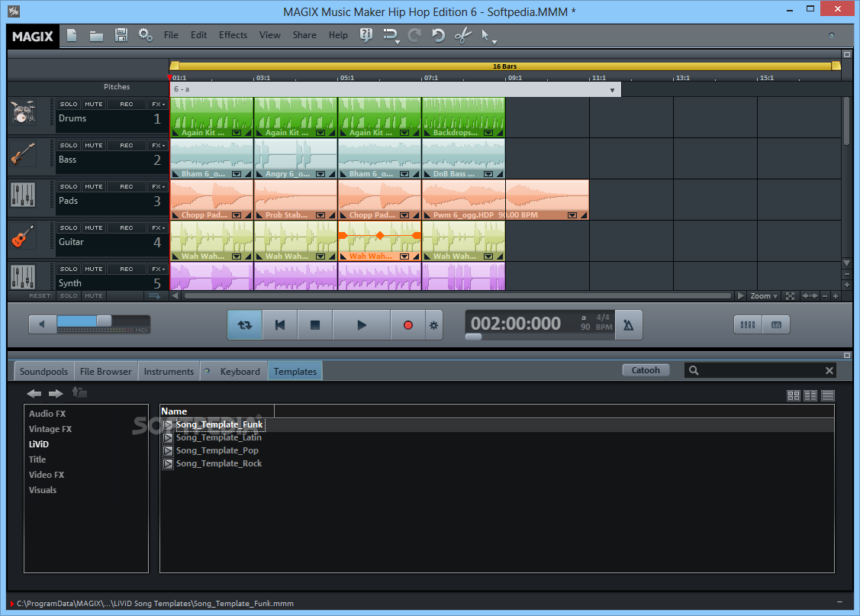Image resolution: width=860 pixels, height=616 pixels.
Task: Solo the Drums track
Action: (69, 105)
